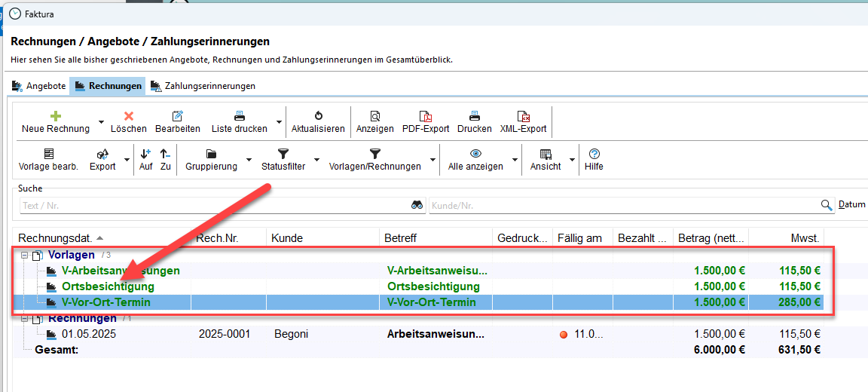The image size is (868, 392).
Task: Open the Hilfe help icon
Action: (x=594, y=154)
